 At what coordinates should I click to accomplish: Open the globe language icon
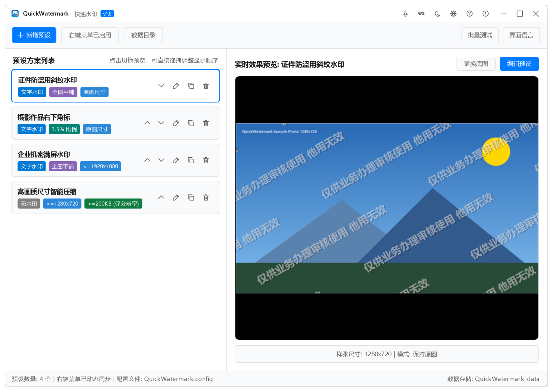tap(453, 14)
